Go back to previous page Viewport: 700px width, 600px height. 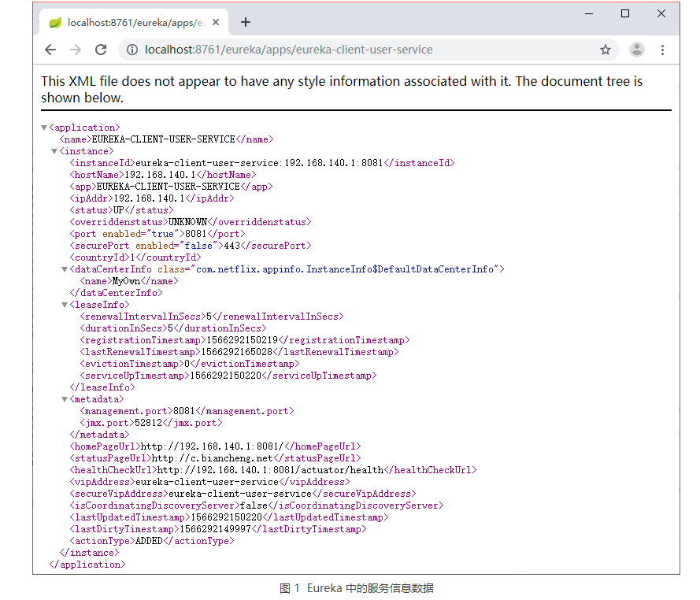click(x=50, y=50)
